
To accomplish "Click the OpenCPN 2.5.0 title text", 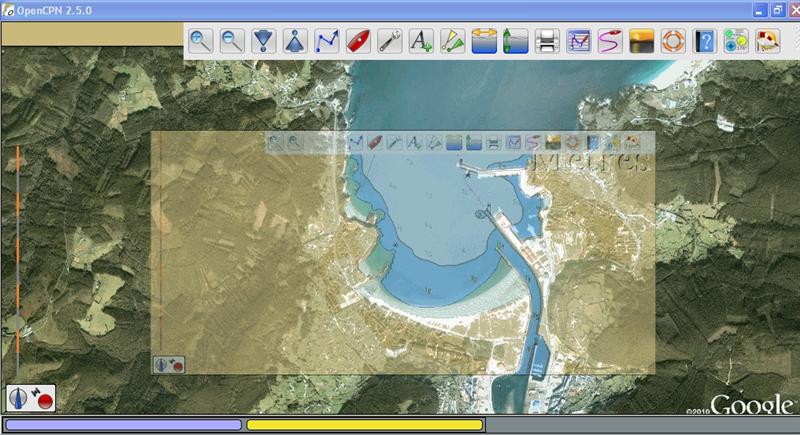I will pyautogui.click(x=54, y=11).
